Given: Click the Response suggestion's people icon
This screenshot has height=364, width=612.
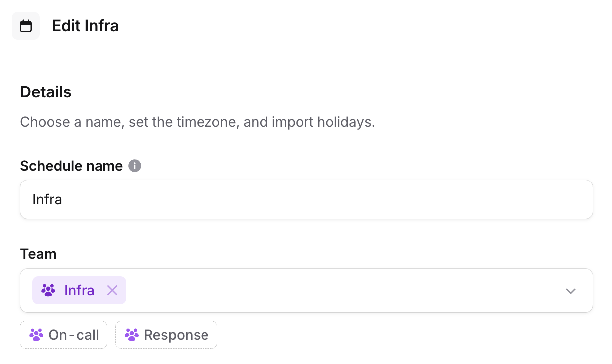Looking at the screenshot, I should point(132,335).
